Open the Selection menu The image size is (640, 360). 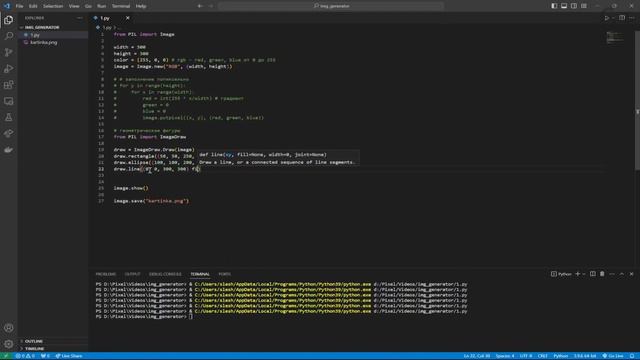click(x=53, y=6)
